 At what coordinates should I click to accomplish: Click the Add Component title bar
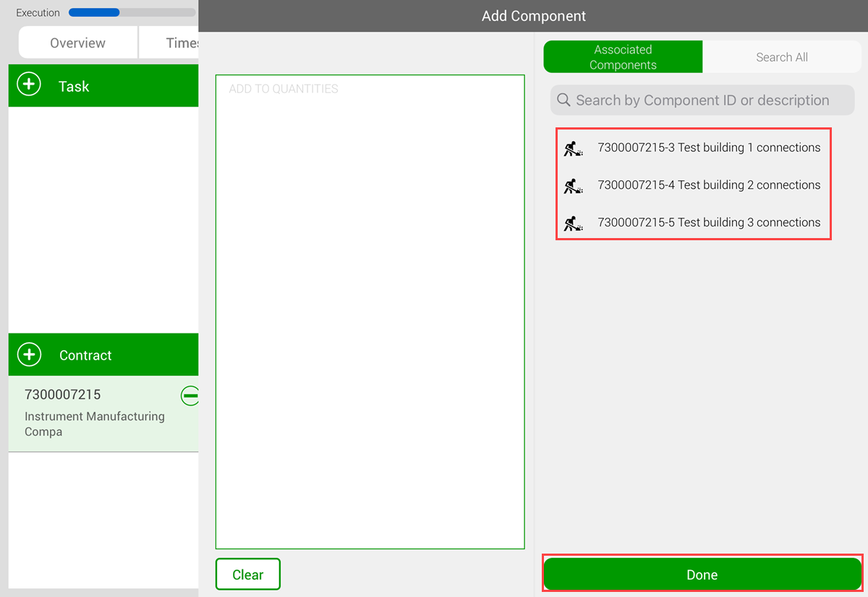(534, 16)
